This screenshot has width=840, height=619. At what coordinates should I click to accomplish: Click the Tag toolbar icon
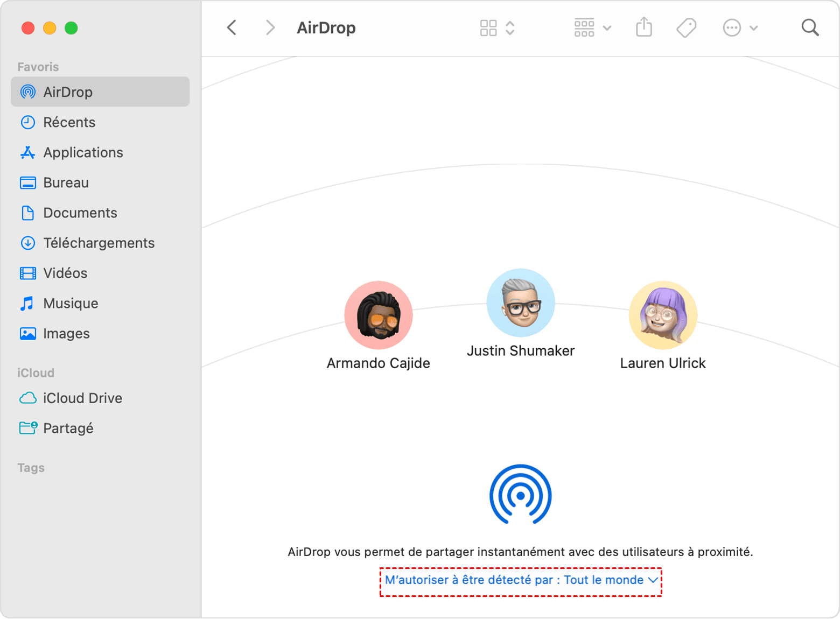pos(687,27)
